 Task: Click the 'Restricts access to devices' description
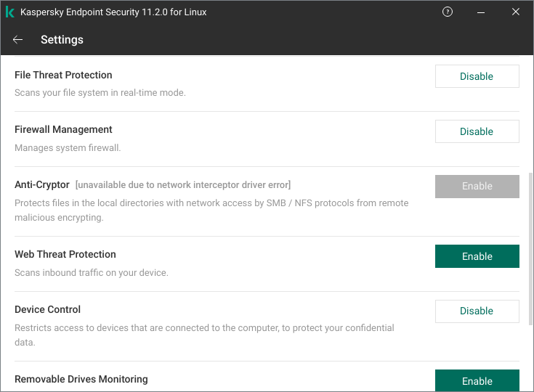pos(204,335)
